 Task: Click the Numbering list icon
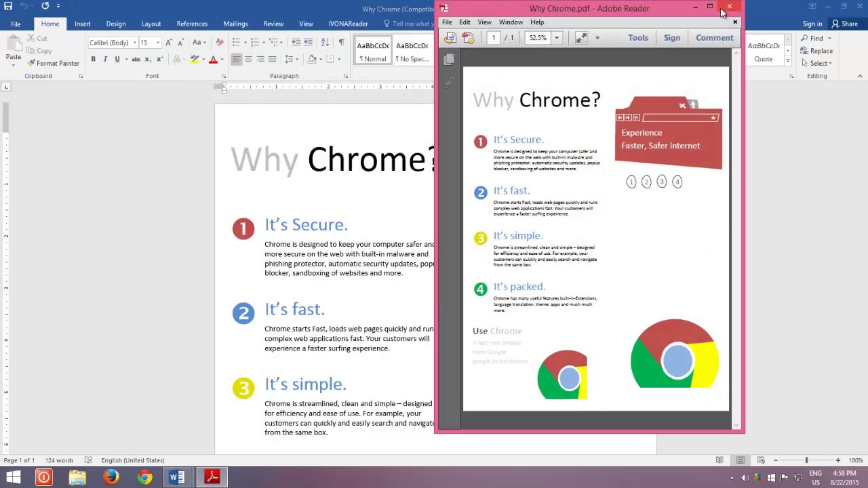tap(255, 43)
